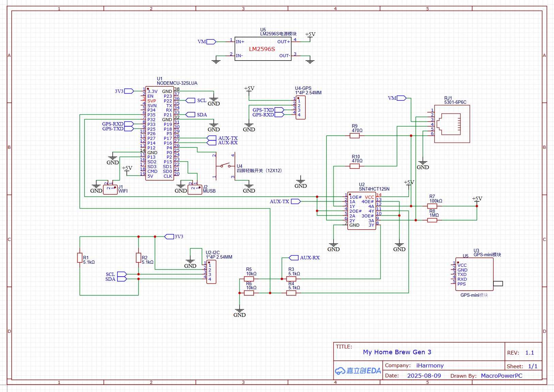Click the company name iHarmony
The width and height of the screenshot is (554, 392).
click(430, 365)
